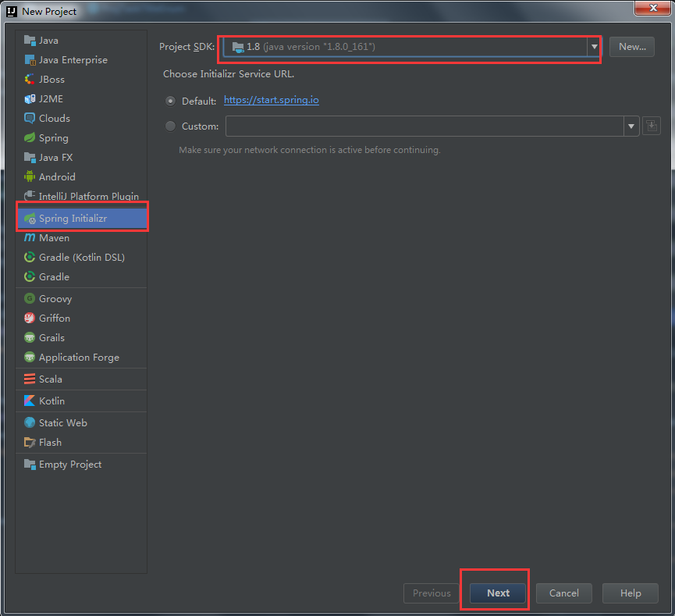Click the Kotlin icon
Image resolution: width=675 pixels, height=616 pixels.
click(30, 401)
